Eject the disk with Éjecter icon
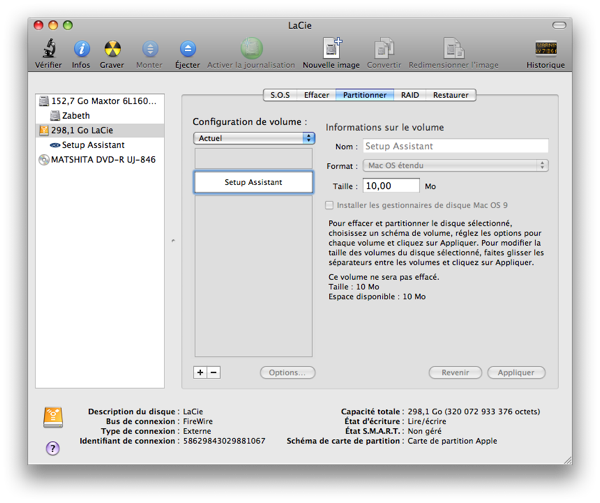 [188, 49]
